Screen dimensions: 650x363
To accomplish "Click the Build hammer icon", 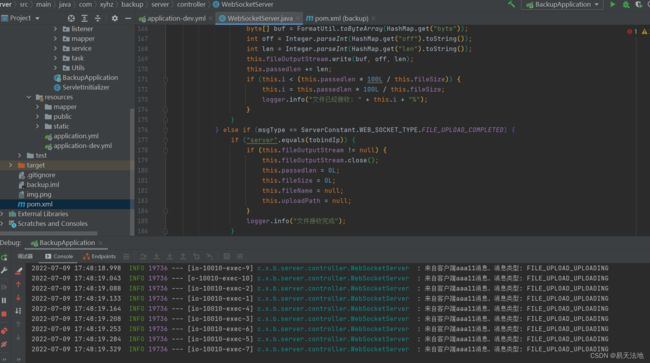I will (x=512, y=5).
